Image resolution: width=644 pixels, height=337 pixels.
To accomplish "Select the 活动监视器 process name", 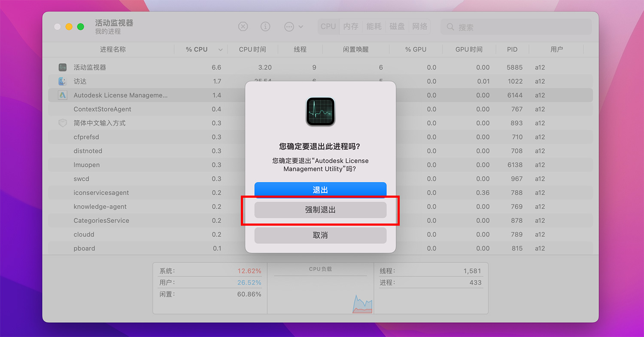I will (90, 67).
